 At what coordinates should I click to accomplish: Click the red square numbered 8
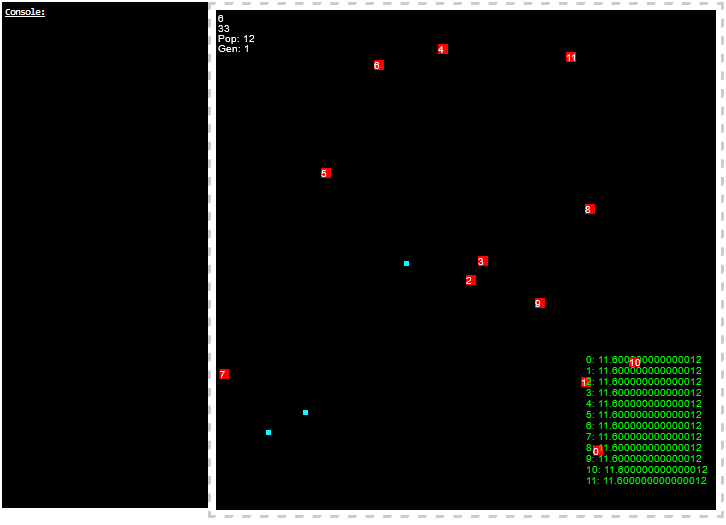(x=589, y=209)
